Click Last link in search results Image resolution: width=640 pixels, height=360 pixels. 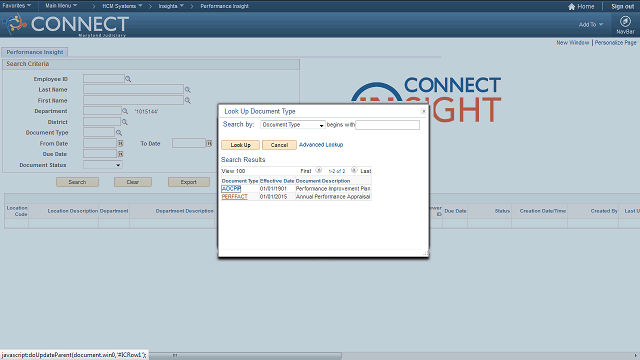366,171
